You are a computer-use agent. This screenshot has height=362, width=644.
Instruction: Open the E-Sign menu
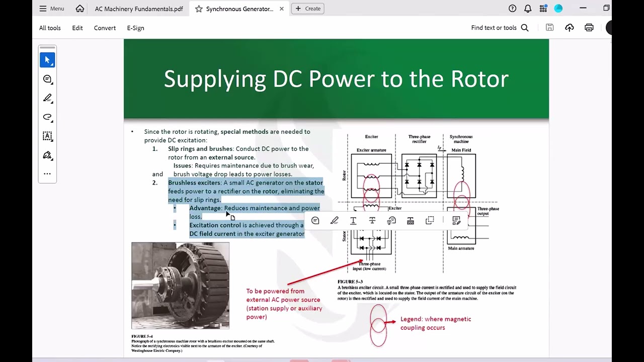135,28
